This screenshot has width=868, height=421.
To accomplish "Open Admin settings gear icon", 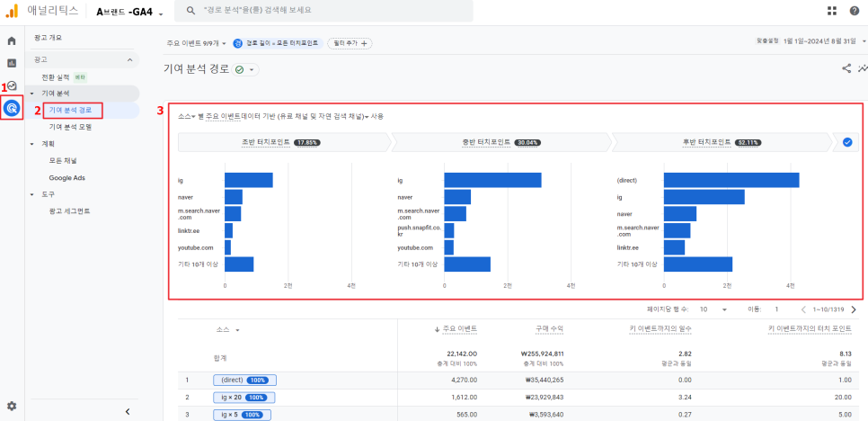I will point(12,406).
